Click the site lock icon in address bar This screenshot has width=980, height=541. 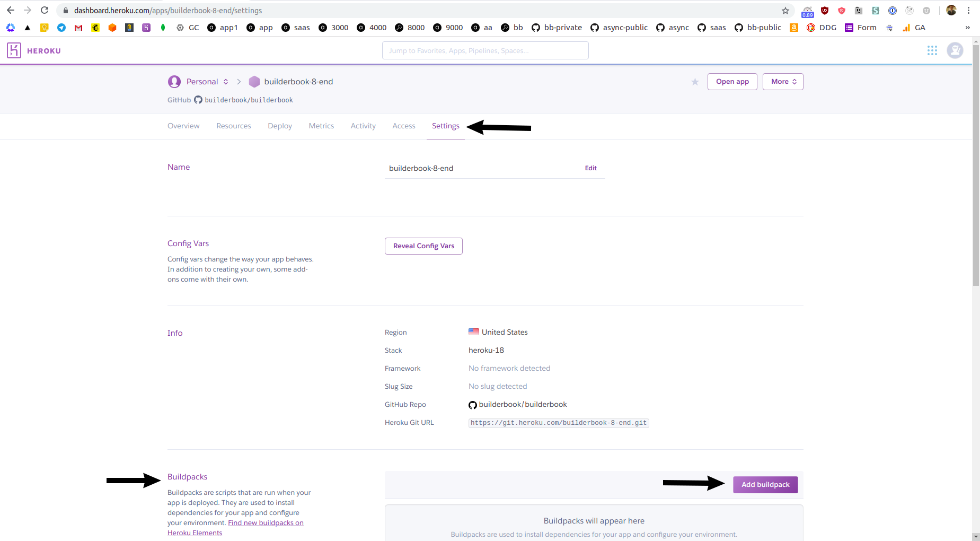point(66,11)
